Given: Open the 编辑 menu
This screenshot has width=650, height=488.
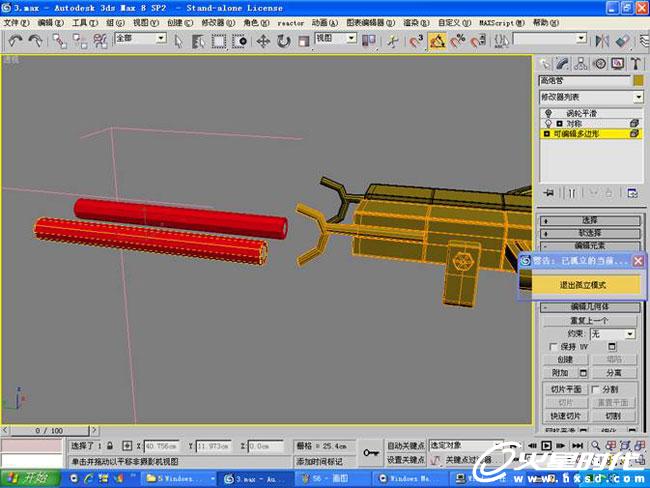Looking at the screenshot, I should (51, 22).
